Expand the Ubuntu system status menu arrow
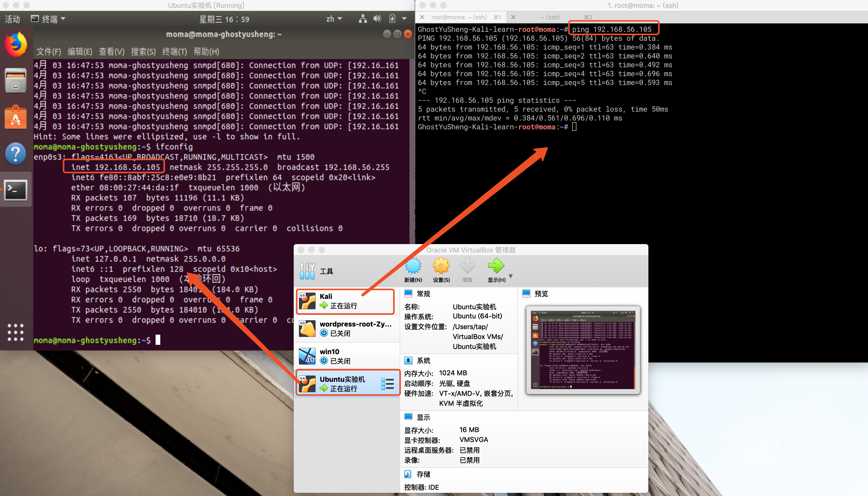868x496 pixels. click(x=404, y=19)
